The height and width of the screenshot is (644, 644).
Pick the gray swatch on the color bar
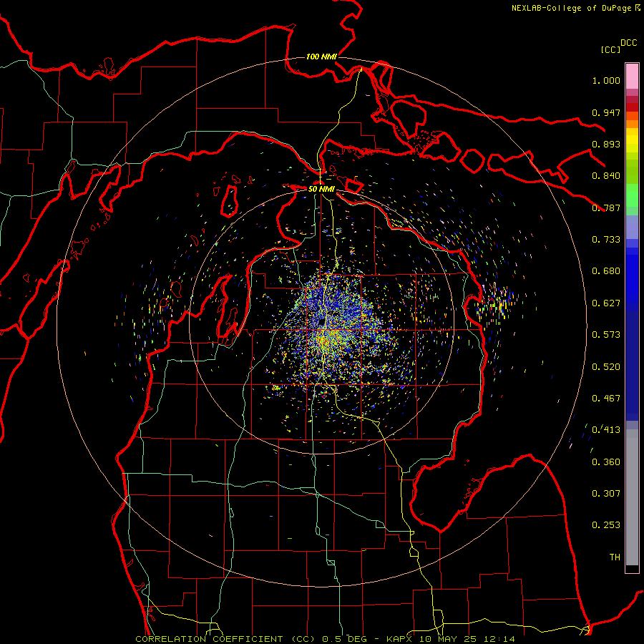632,497
